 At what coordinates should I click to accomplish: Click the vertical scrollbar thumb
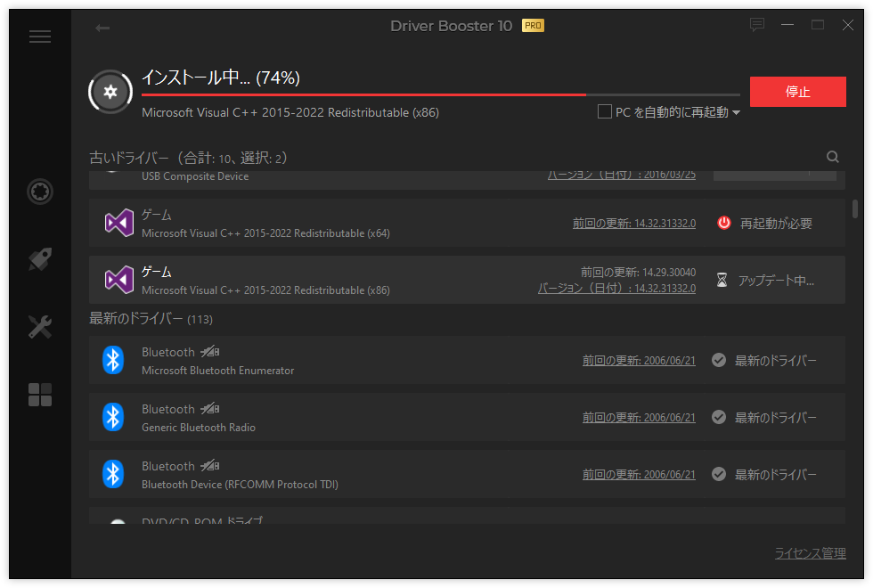point(854,208)
